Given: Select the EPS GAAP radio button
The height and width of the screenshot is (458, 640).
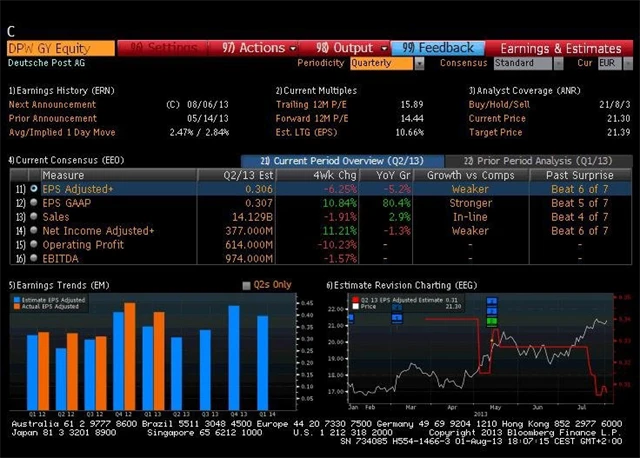Looking at the screenshot, I should click(34, 202).
